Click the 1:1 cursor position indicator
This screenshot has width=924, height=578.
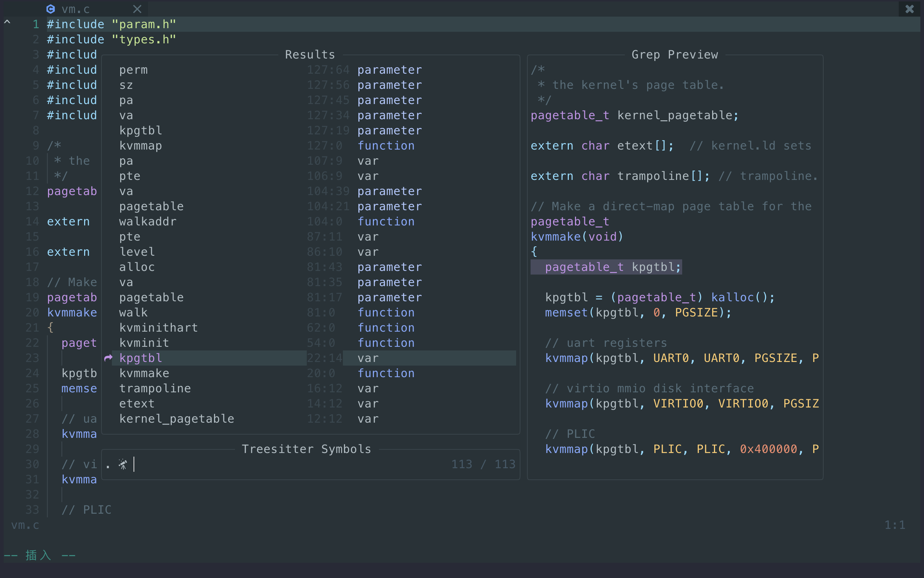[x=895, y=525]
